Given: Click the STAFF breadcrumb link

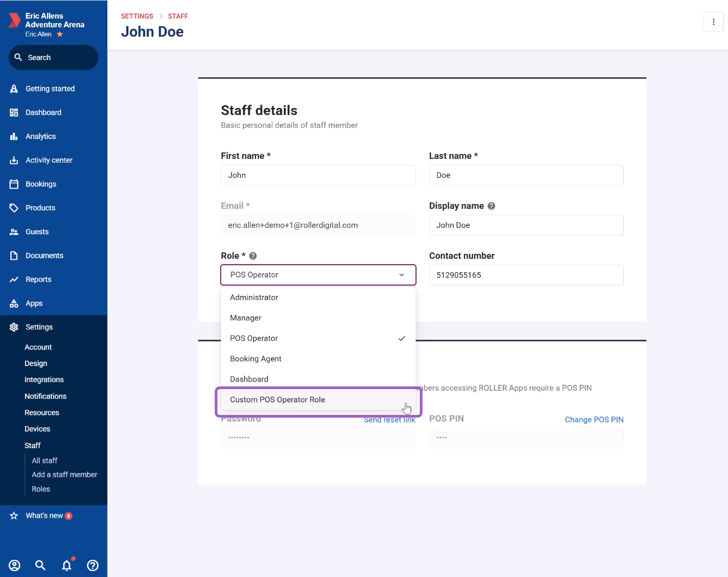Looking at the screenshot, I should 178,16.
